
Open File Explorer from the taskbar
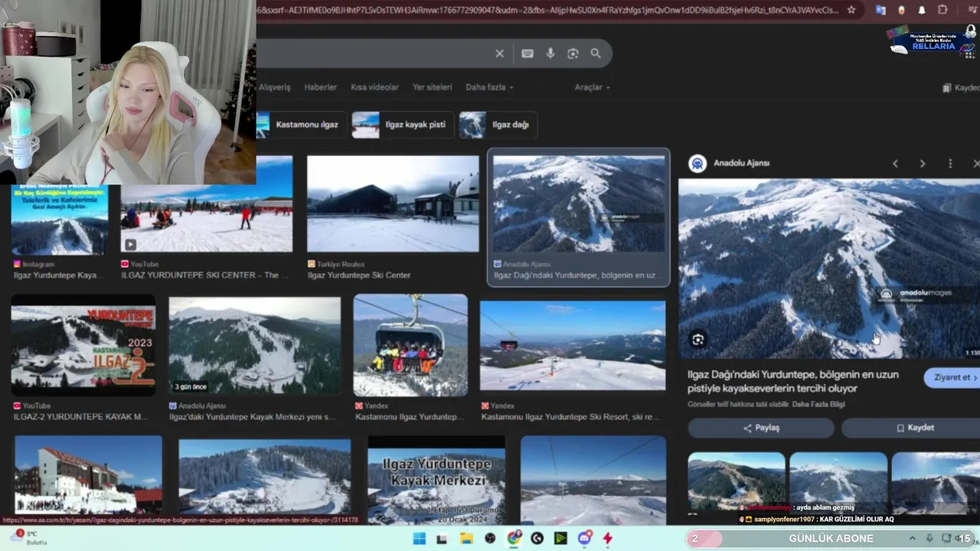[466, 539]
